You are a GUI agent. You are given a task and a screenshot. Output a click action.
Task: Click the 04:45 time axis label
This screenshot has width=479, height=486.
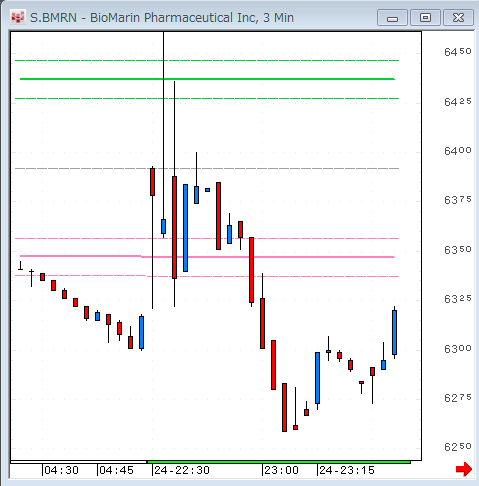pyautogui.click(x=116, y=470)
